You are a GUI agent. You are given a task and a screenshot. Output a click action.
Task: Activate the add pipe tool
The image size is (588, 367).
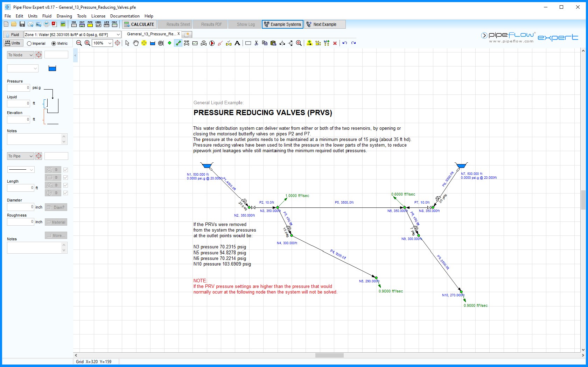coord(178,43)
